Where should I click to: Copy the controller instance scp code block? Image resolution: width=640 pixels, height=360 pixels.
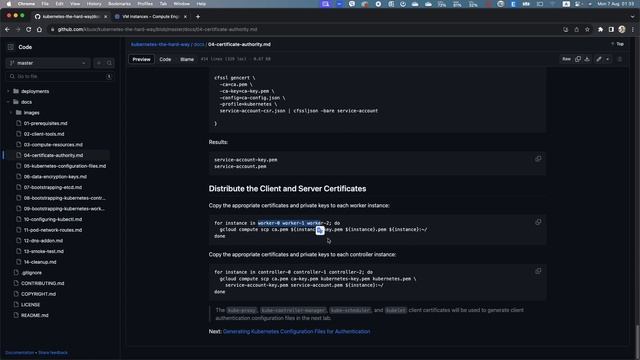click(x=538, y=271)
